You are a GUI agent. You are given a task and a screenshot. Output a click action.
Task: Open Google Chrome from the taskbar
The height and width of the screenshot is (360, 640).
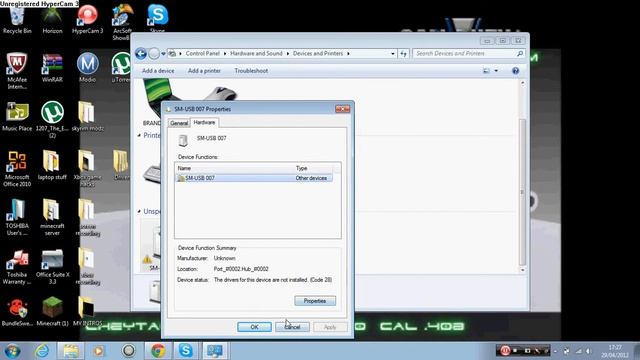point(158,351)
